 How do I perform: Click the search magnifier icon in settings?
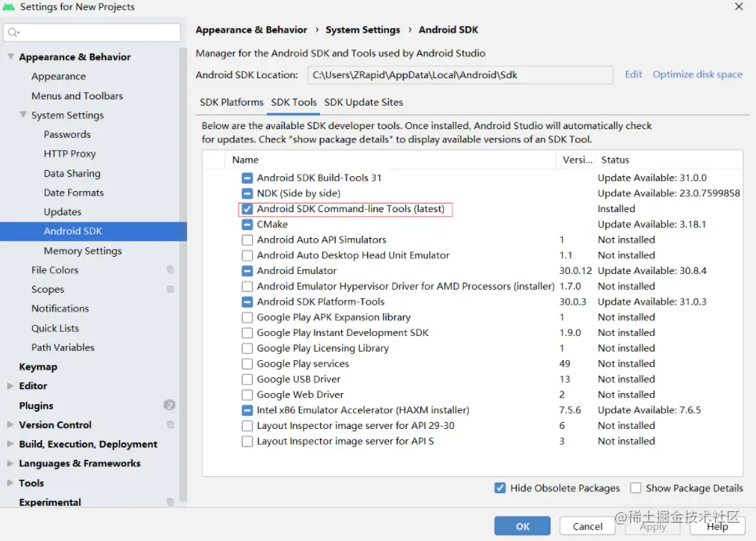coord(13,33)
